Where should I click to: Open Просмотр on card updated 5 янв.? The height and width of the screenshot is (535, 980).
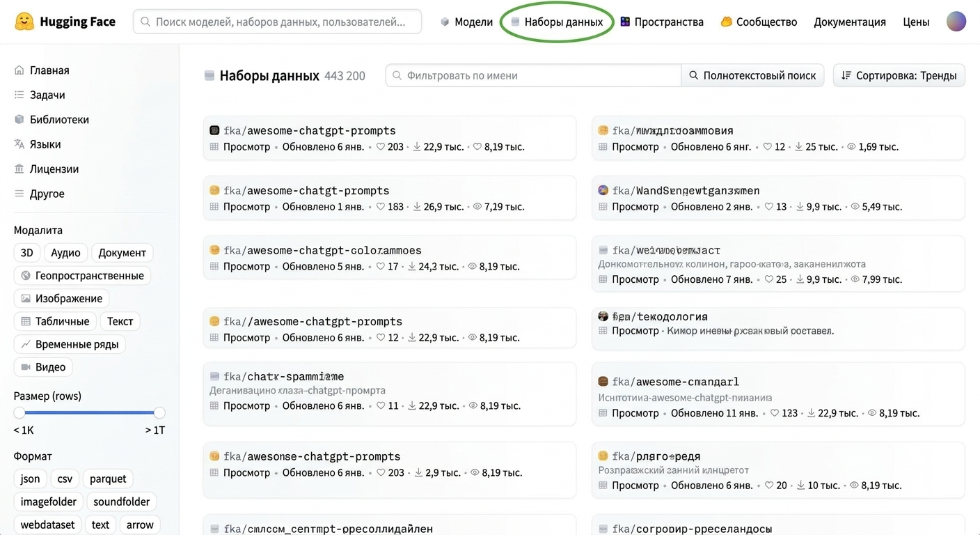coord(246,266)
